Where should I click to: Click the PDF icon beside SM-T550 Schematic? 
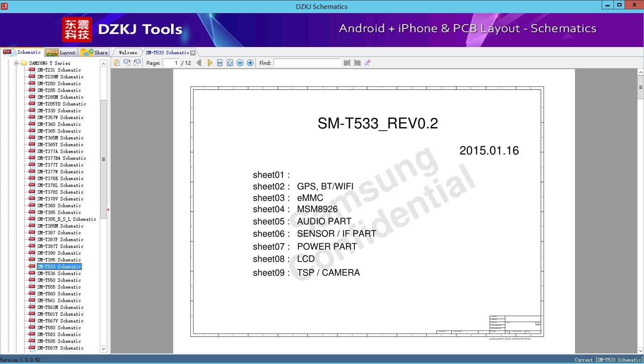32,280
